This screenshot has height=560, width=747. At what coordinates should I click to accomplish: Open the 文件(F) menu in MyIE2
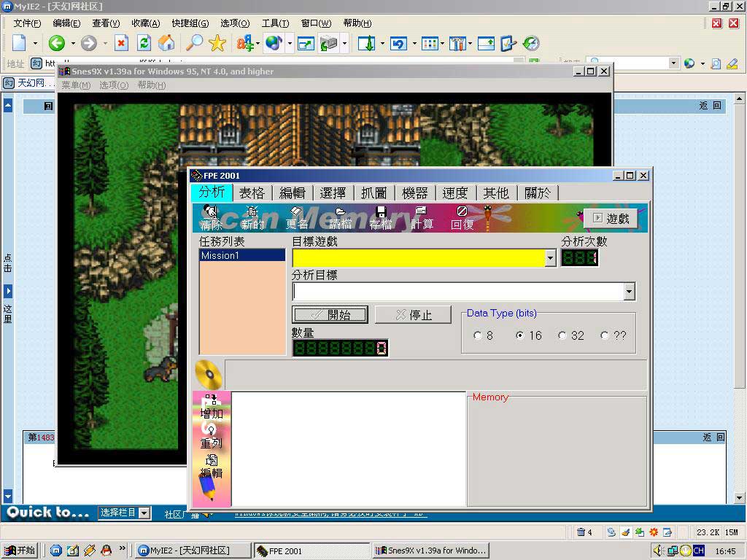tap(27, 23)
